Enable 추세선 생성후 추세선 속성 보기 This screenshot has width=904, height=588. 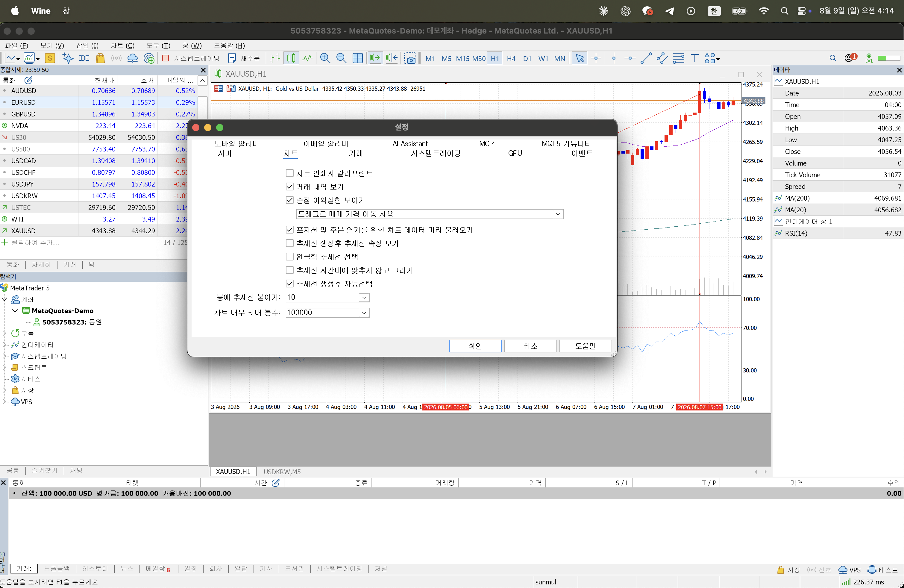pos(289,243)
